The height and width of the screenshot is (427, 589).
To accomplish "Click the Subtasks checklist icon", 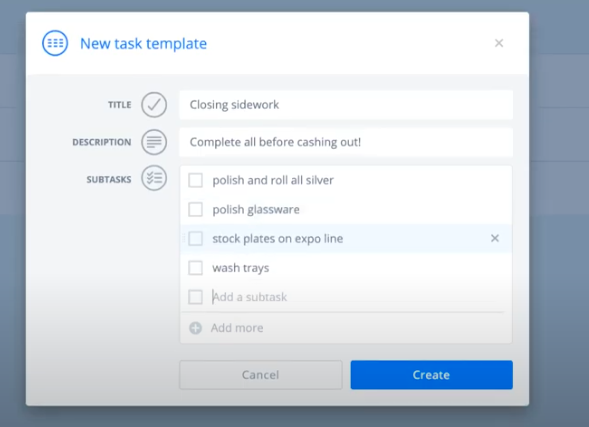I will 154,178.
